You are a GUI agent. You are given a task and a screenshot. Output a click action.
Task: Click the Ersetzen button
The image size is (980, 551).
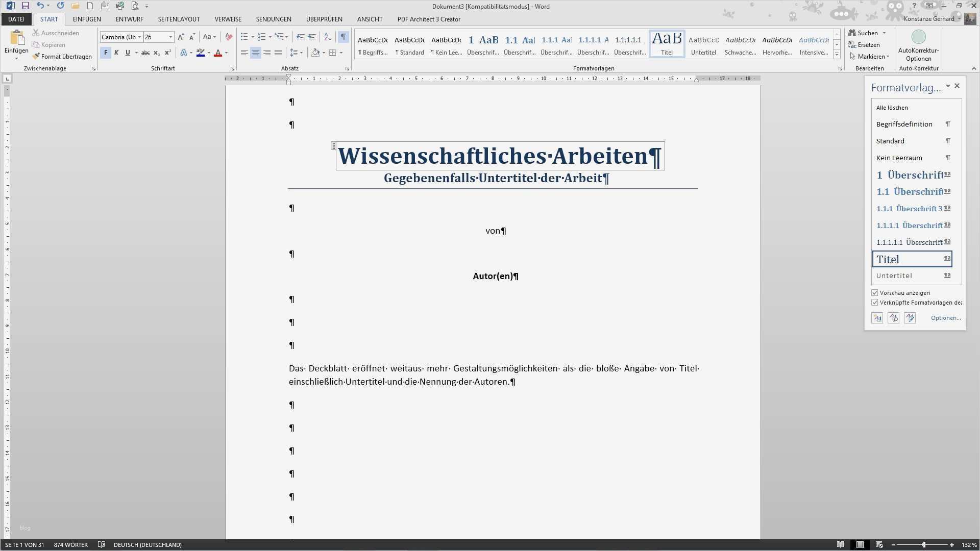[868, 45]
